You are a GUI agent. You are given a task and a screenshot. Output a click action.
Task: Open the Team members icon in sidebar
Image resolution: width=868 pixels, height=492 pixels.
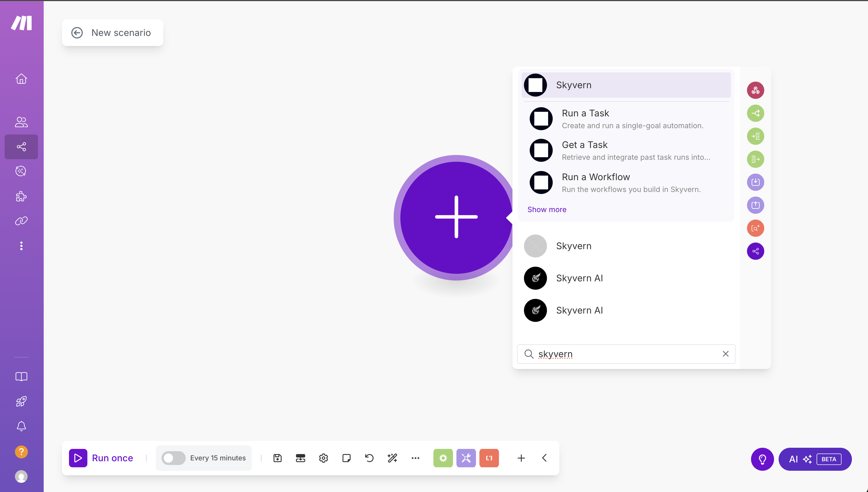pos(21,122)
